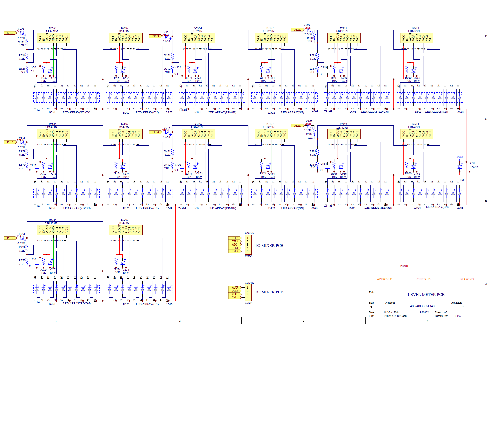The width and height of the screenshot is (489, 448).
Task: Click the MAL input port symbol
Action: (298, 30)
